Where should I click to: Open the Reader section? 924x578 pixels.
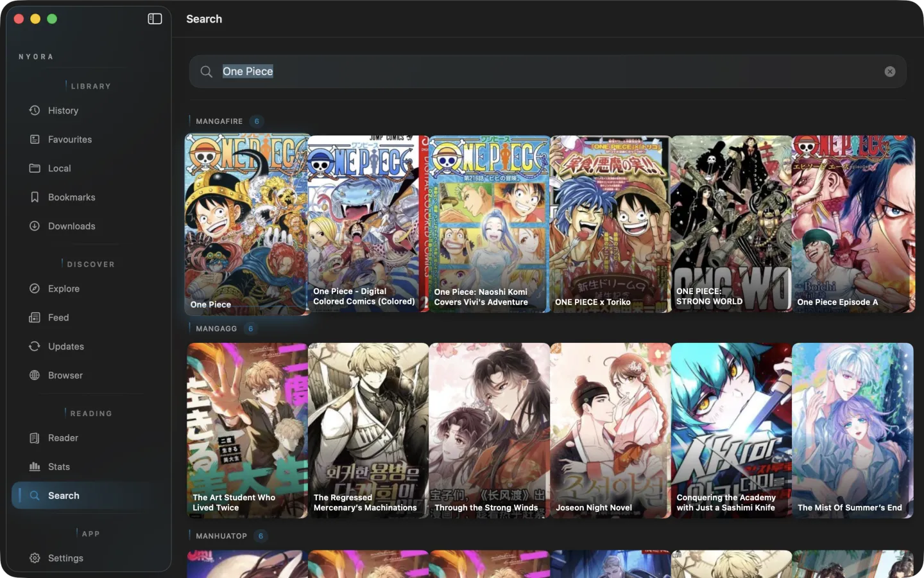point(87,438)
